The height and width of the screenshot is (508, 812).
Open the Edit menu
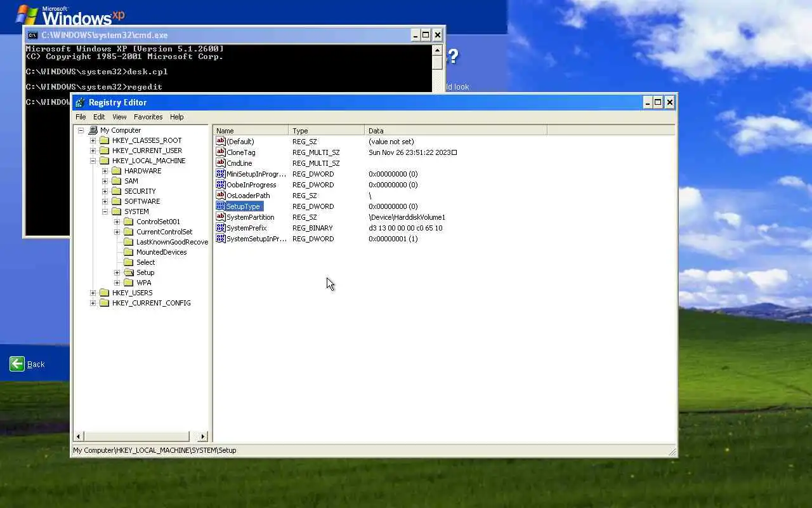pos(99,117)
